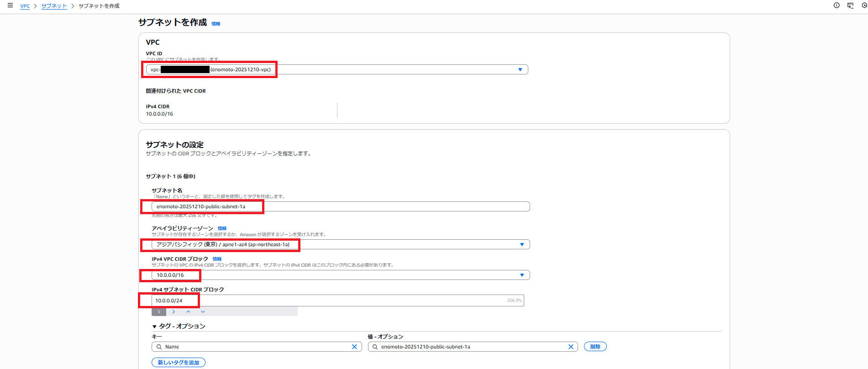Viewport: 868px width, 369px height.
Task: Decrease CIDR size with down arrow
Action: (x=203, y=312)
